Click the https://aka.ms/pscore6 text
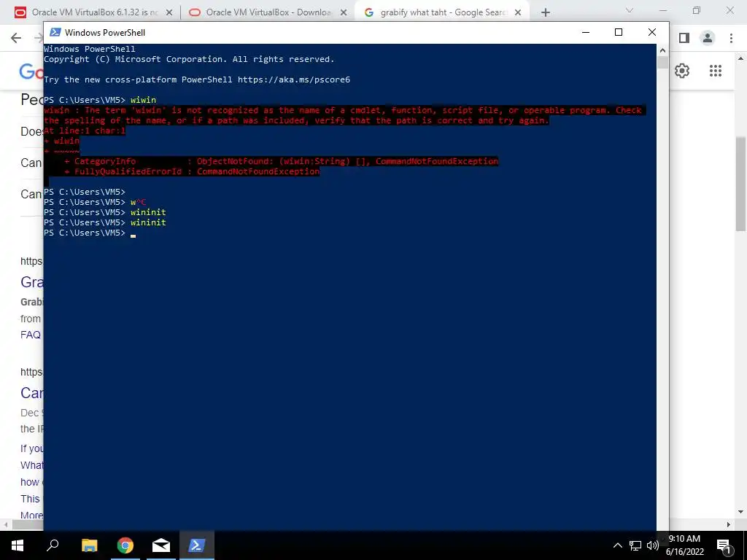 click(294, 79)
